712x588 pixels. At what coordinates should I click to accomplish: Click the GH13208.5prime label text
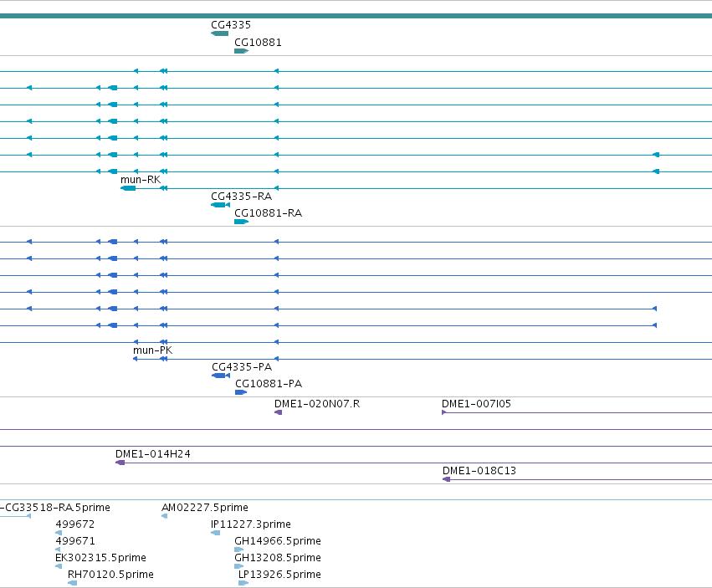tap(278, 558)
